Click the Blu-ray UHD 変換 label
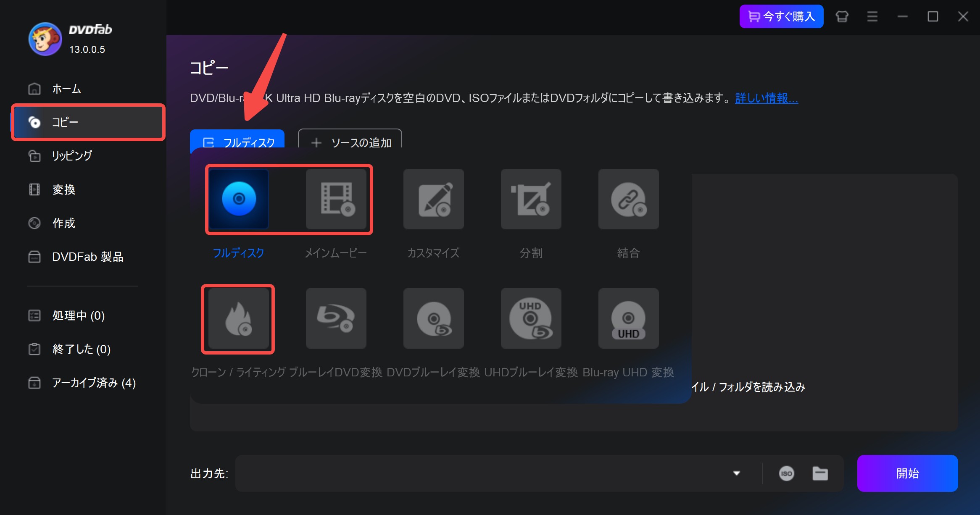980x515 pixels. (x=628, y=372)
